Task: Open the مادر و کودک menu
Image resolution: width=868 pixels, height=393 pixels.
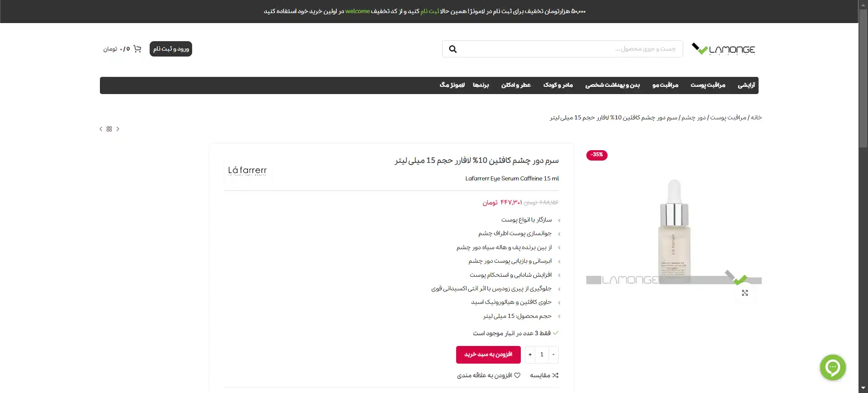Action: (x=558, y=85)
